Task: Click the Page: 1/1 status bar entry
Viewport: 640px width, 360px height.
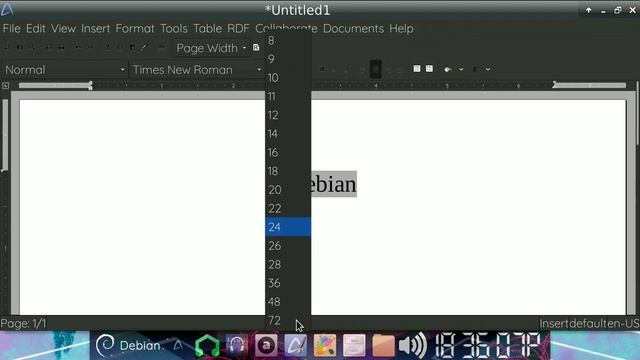Action: 23,324
